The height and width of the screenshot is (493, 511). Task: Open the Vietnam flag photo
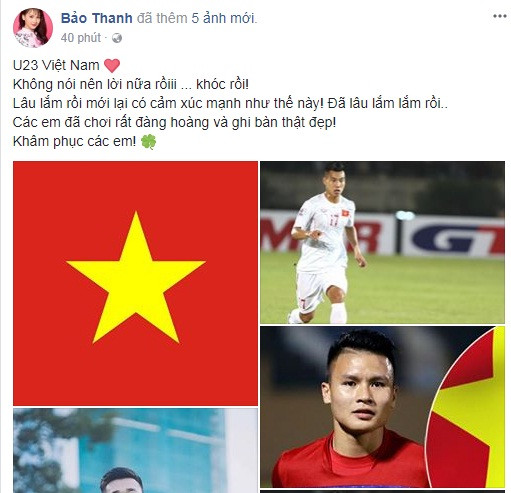pyautogui.click(x=135, y=283)
